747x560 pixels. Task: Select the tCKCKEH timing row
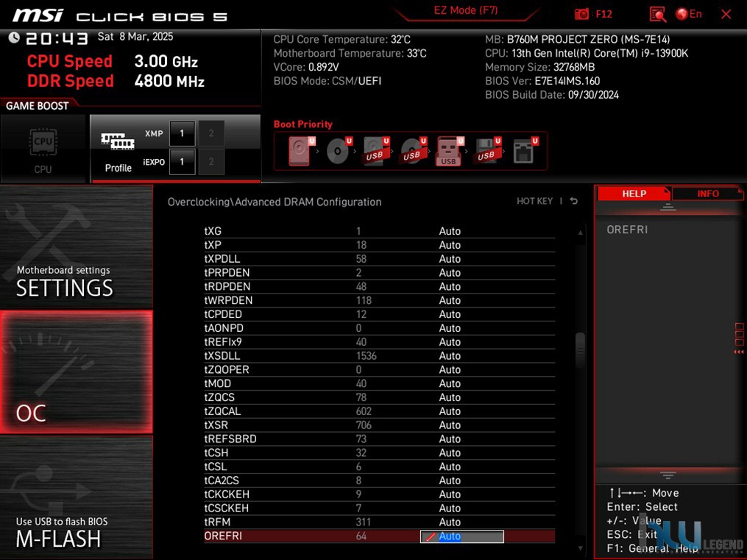coord(379,494)
